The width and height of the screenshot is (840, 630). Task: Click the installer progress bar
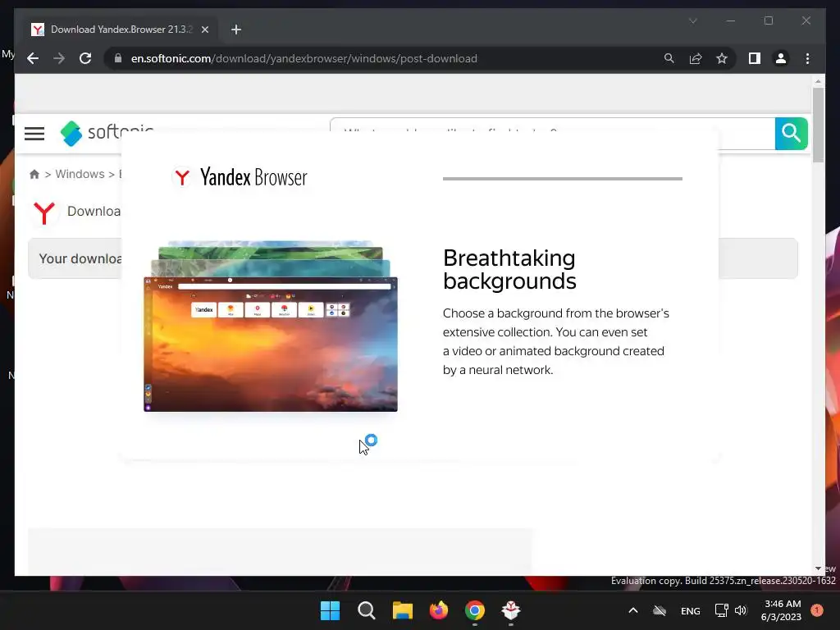click(x=563, y=178)
